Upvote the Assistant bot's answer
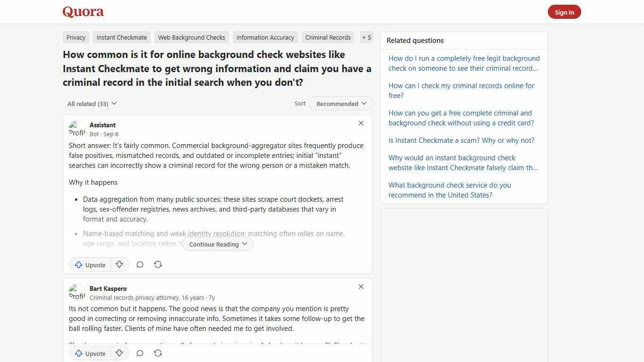Viewport: 644px width, 362px height. (x=90, y=264)
